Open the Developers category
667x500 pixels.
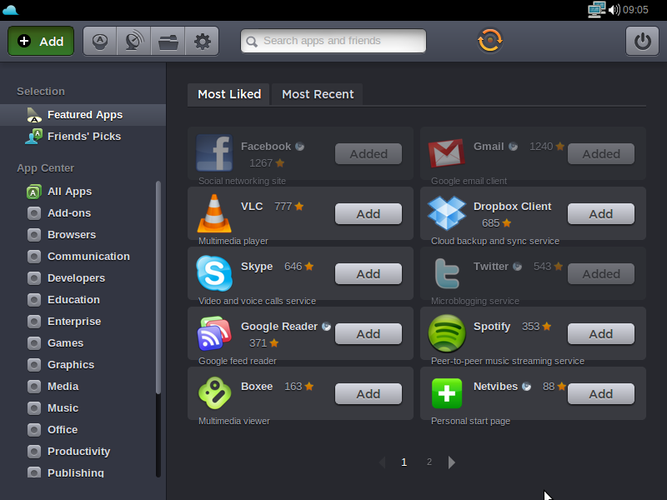(76, 278)
